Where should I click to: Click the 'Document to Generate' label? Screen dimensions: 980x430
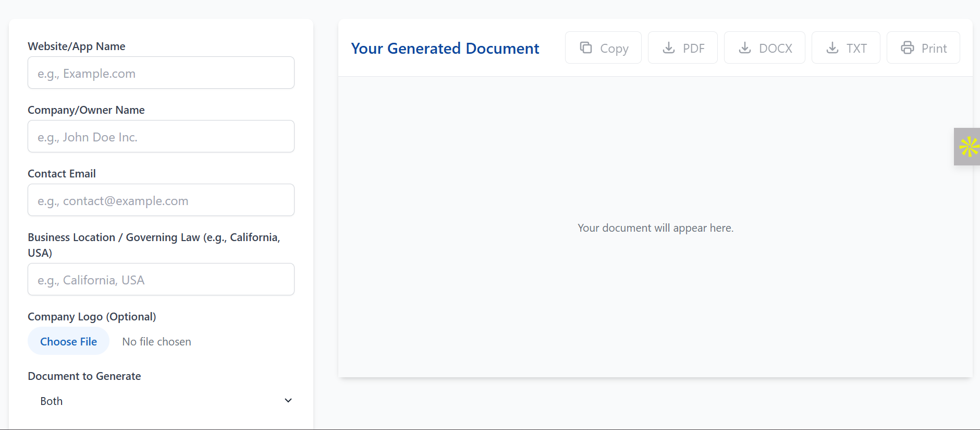pos(84,376)
